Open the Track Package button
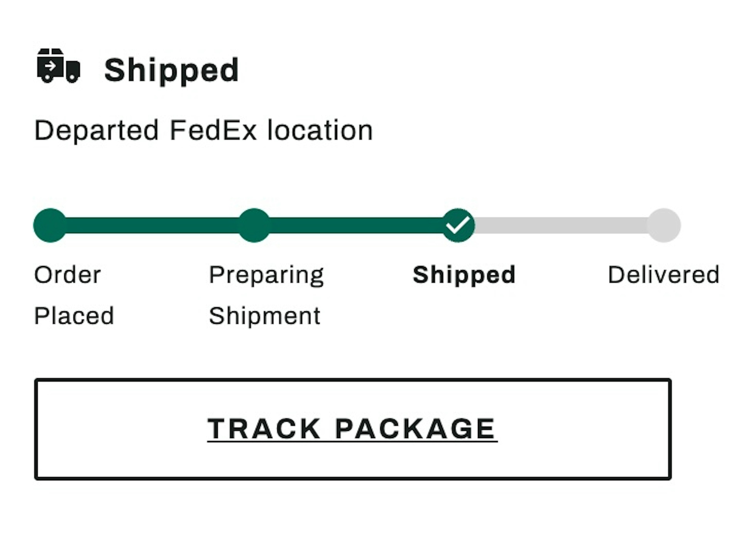The height and width of the screenshot is (560, 741). [353, 429]
